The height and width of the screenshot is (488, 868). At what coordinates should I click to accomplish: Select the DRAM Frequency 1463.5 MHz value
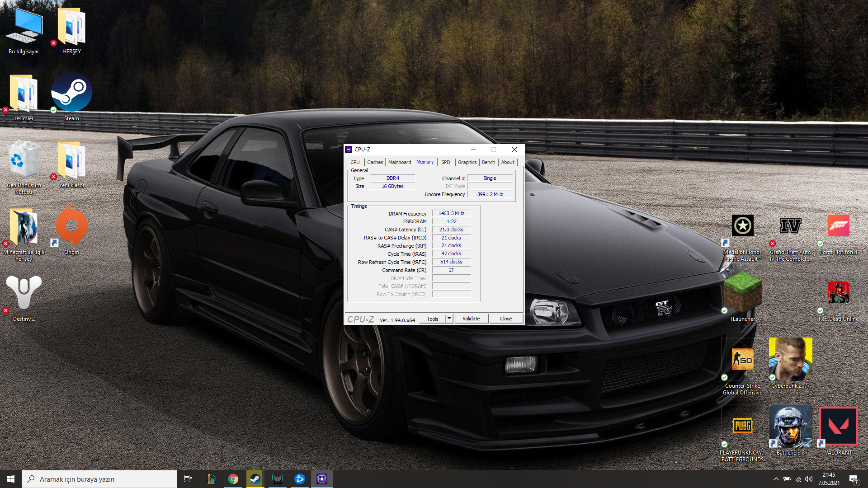pos(451,213)
